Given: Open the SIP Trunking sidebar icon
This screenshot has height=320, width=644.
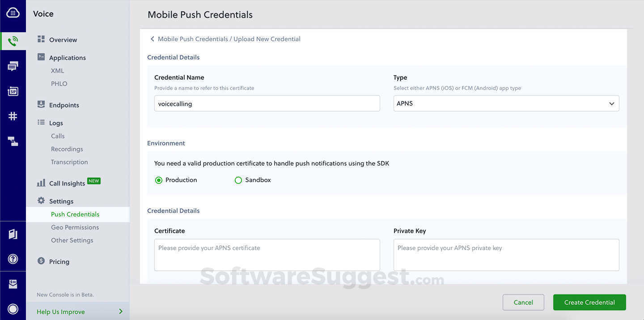Looking at the screenshot, I should 13,91.
